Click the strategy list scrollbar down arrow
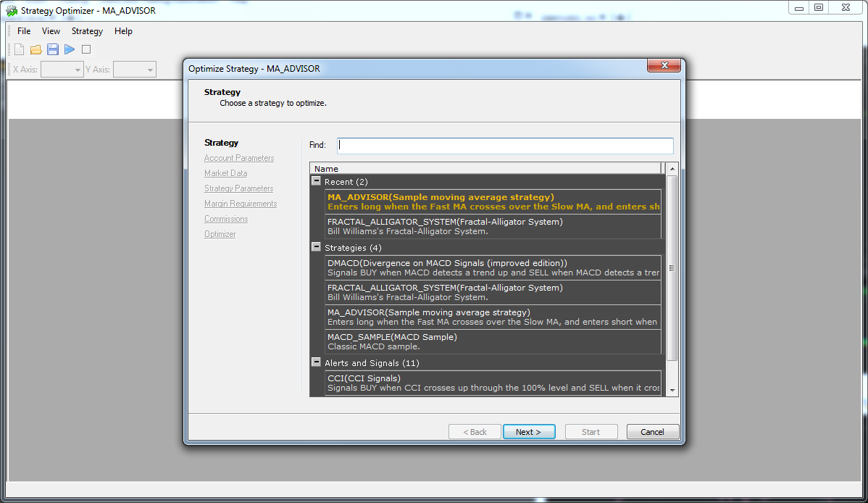The height and width of the screenshot is (503, 868). [x=672, y=391]
